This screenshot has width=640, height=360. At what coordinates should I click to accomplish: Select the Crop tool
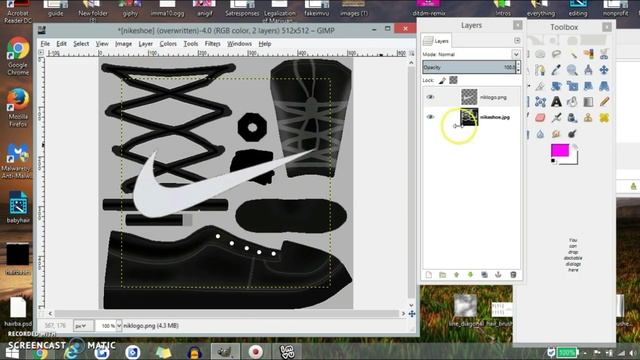pos(540,86)
